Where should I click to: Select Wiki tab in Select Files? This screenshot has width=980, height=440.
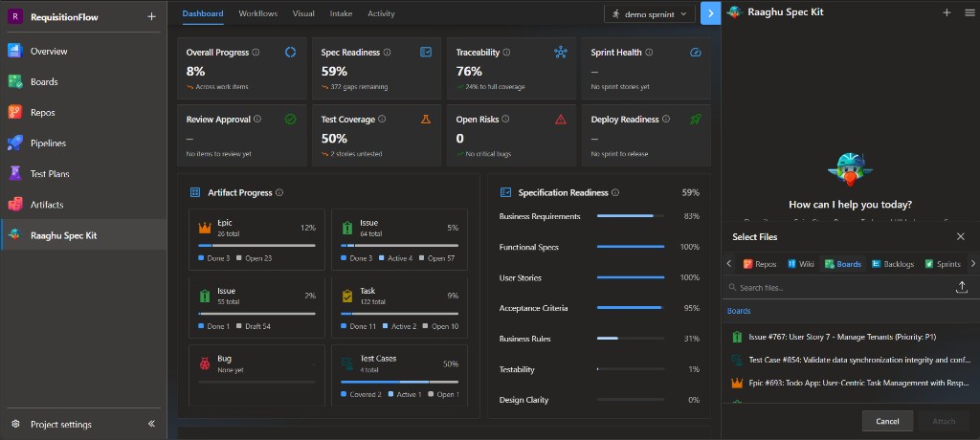tap(801, 264)
